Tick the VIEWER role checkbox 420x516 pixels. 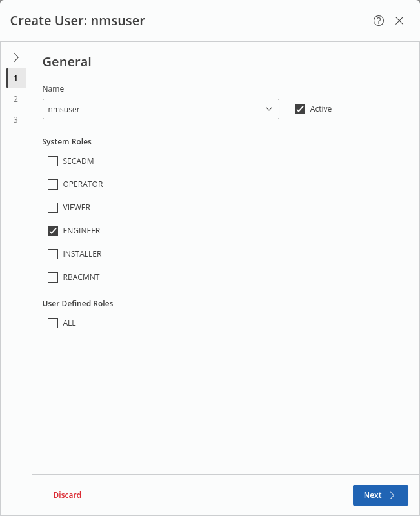53,208
